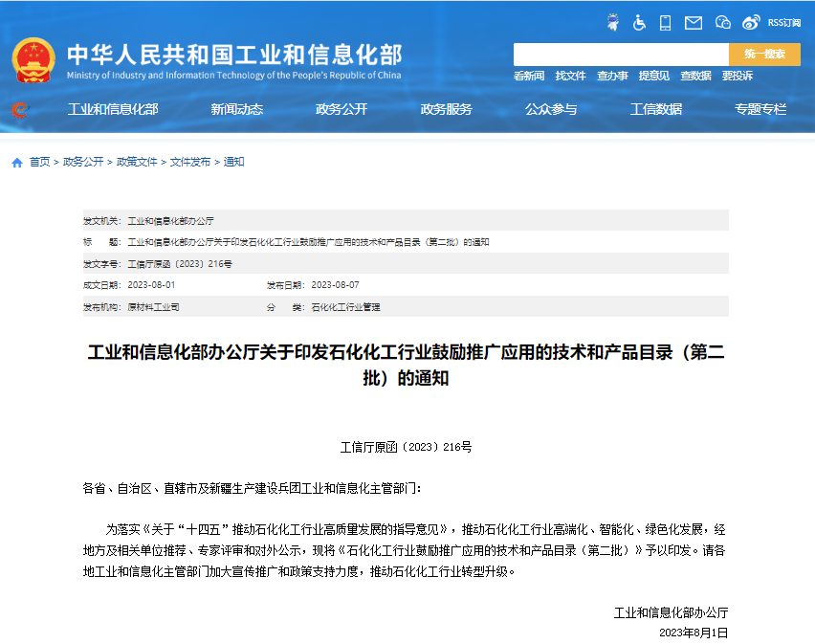Open the mobile phone version icon

point(666,22)
